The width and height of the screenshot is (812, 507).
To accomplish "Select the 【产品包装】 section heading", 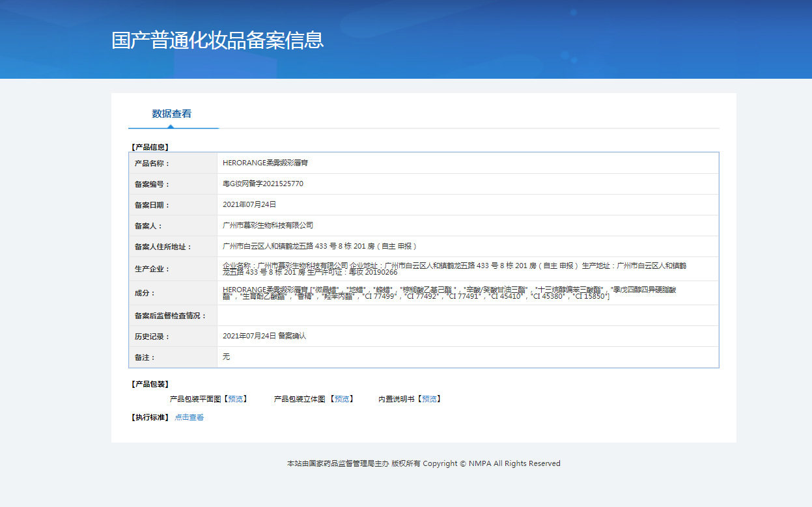I will coord(149,384).
